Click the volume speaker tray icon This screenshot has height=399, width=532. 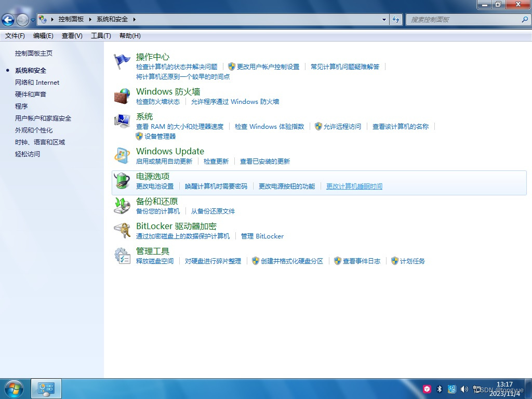(x=464, y=389)
